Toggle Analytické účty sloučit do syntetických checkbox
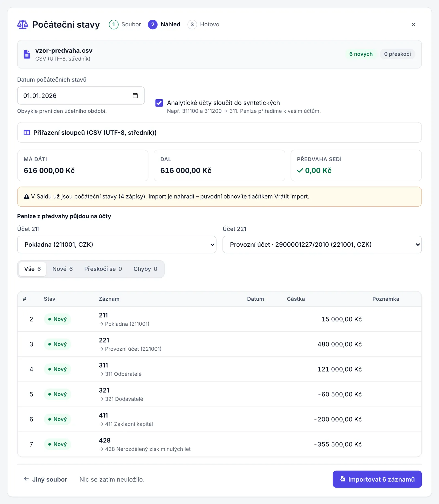The image size is (439, 504). [x=159, y=103]
